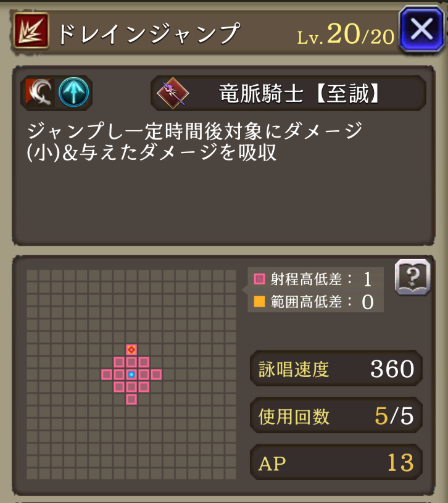Open the help book question-mark icon
This screenshot has width=448, height=503.
(413, 277)
